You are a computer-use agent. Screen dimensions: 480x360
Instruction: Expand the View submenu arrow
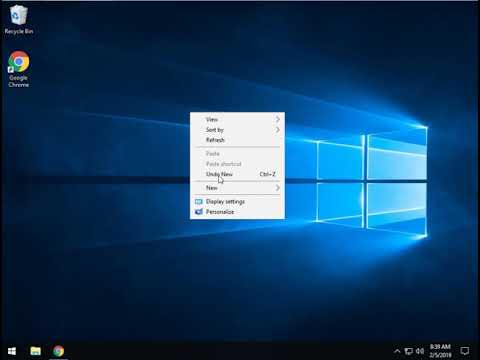pos(277,119)
